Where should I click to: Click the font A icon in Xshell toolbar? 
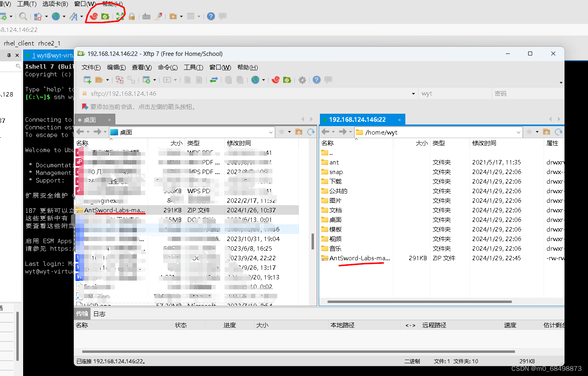click(73, 16)
